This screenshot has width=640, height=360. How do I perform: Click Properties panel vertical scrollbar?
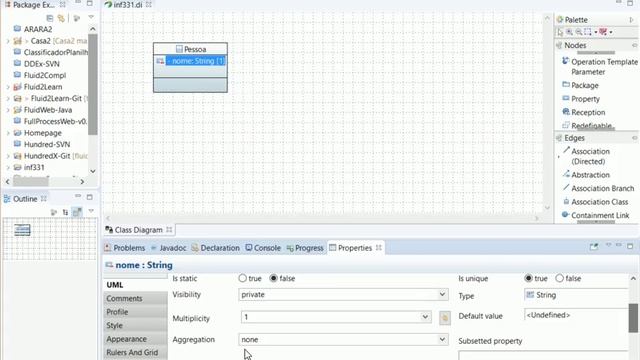tap(633, 318)
